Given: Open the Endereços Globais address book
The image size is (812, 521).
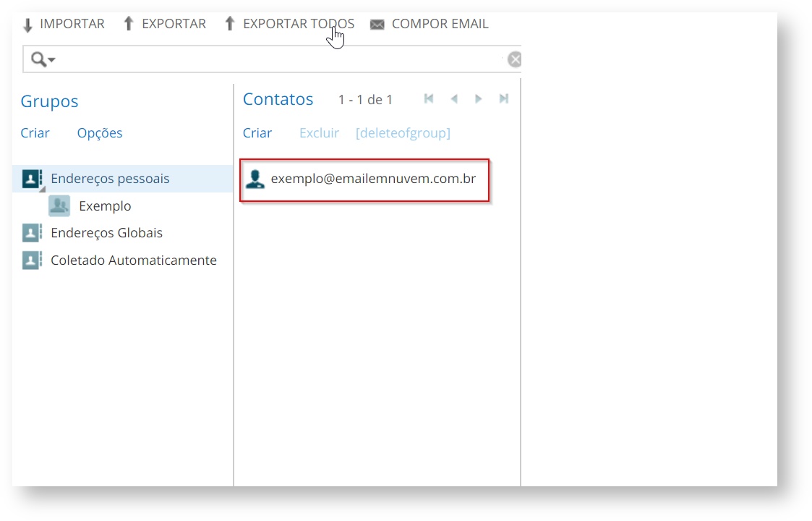Looking at the screenshot, I should pos(106,233).
